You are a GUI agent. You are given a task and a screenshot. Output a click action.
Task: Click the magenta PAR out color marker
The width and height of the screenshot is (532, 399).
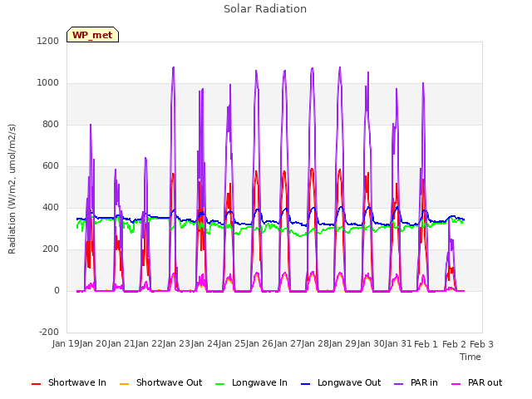[456, 384]
